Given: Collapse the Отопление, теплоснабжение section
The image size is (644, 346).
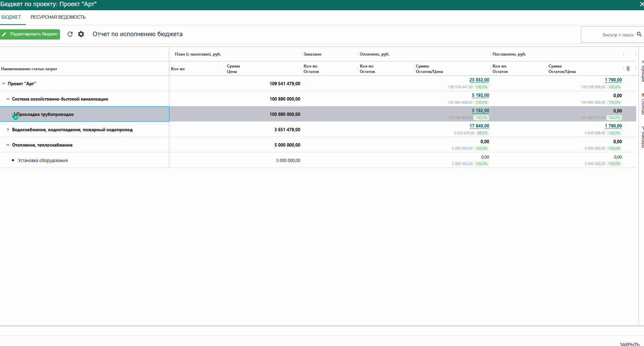Looking at the screenshot, I should [x=8, y=145].
